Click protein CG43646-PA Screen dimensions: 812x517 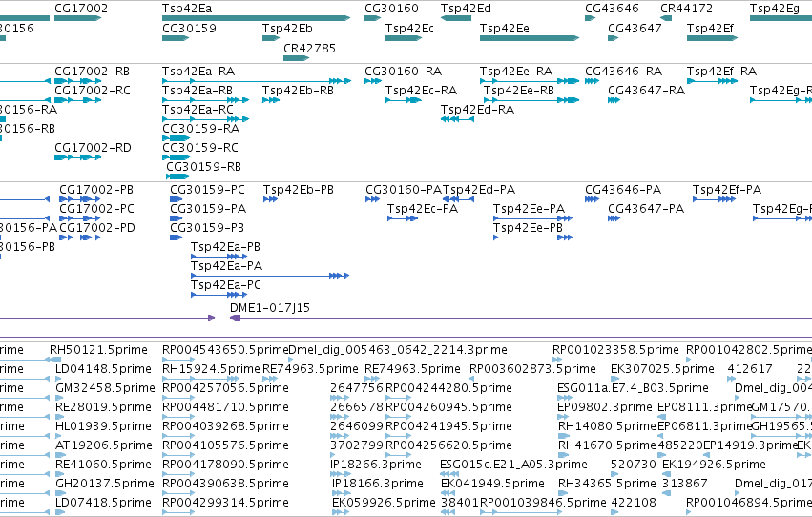click(x=623, y=190)
